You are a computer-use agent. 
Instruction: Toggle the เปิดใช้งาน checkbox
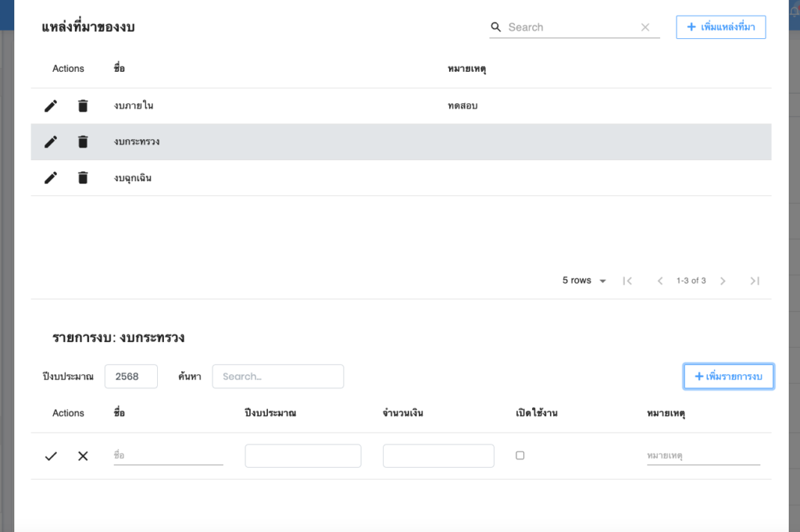[520, 455]
